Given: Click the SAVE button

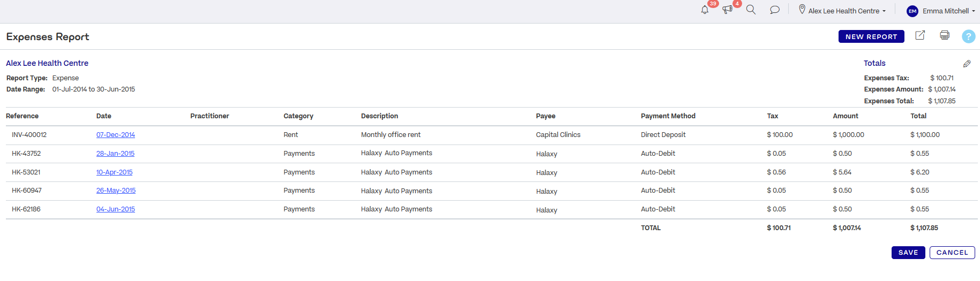Looking at the screenshot, I should coord(908,253).
